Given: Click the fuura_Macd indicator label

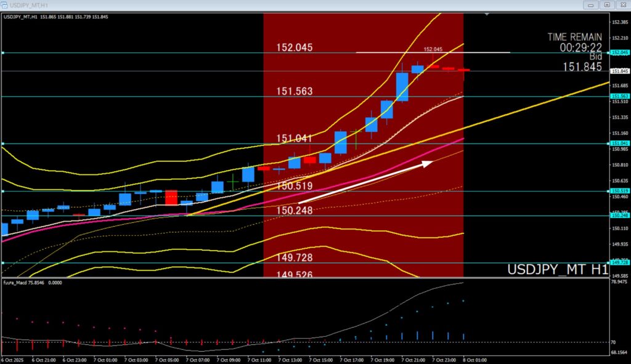Looking at the screenshot, I should click(x=18, y=282).
